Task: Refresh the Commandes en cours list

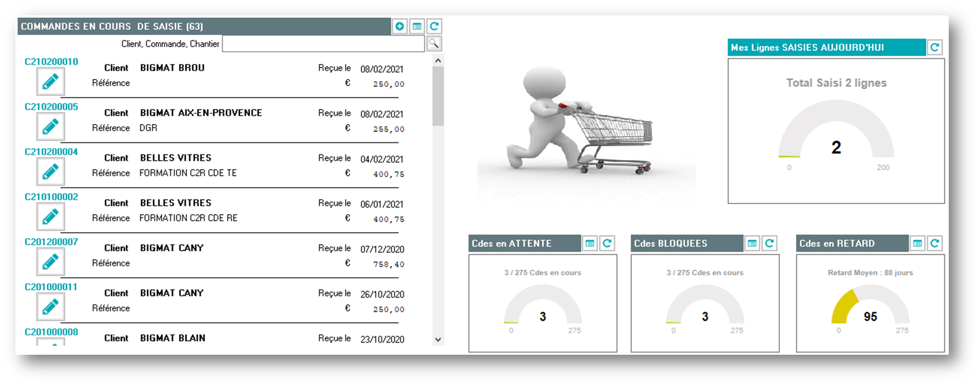Action: click(x=434, y=26)
